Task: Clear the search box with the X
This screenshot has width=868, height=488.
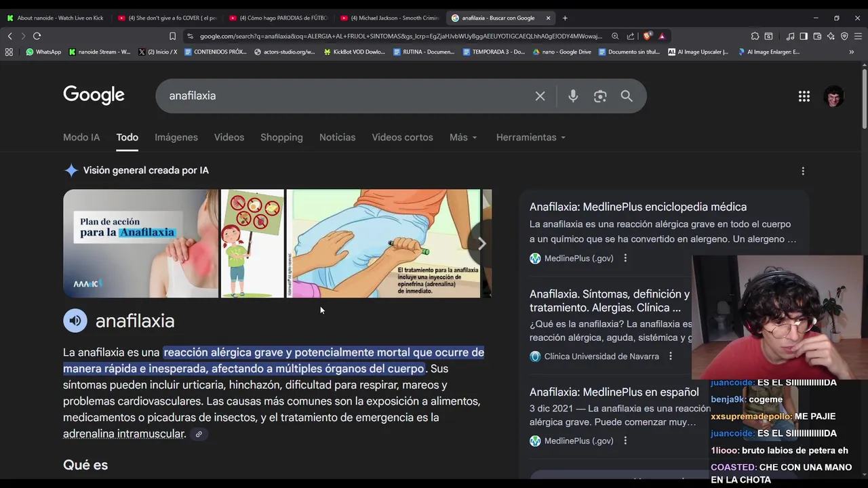Action: [540, 96]
